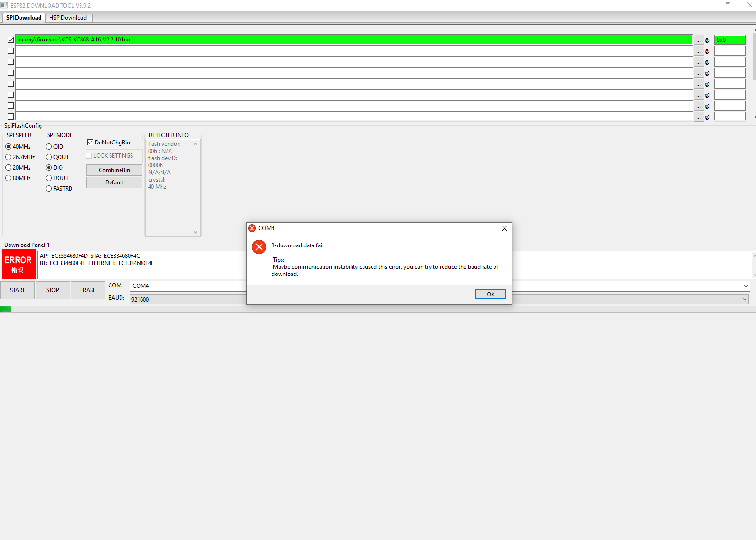
Task: Close the COM4 error dialog with X
Action: (x=504, y=228)
